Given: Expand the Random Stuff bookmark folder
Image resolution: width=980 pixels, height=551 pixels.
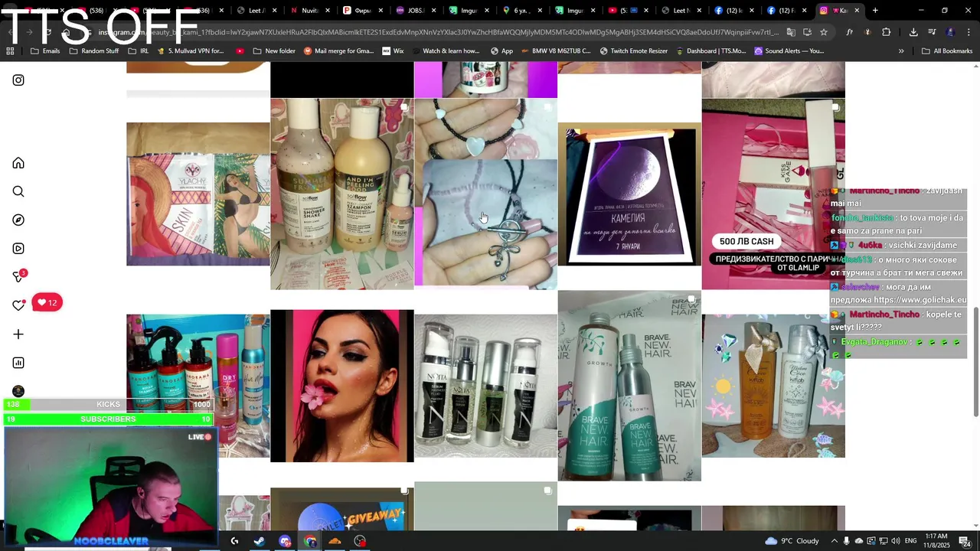Looking at the screenshot, I should (x=94, y=51).
